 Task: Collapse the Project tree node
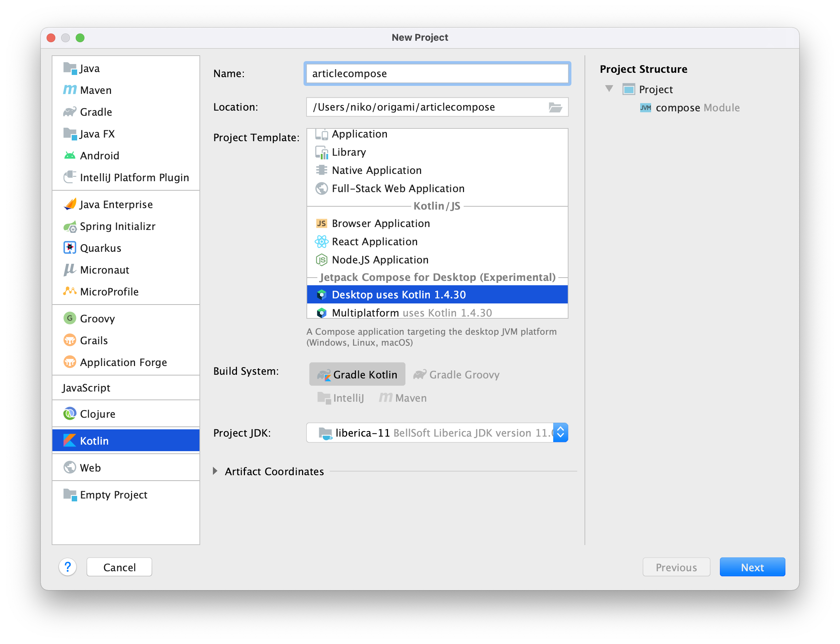tap(609, 89)
